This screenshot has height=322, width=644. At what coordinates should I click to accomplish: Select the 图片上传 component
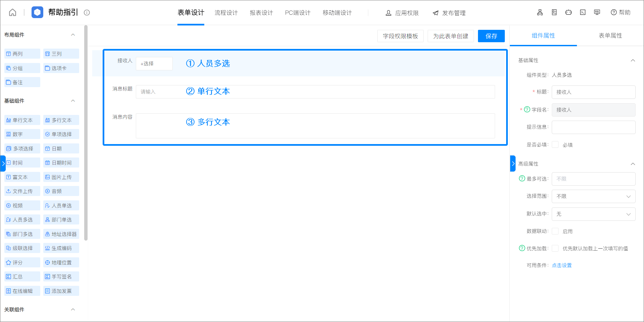61,177
